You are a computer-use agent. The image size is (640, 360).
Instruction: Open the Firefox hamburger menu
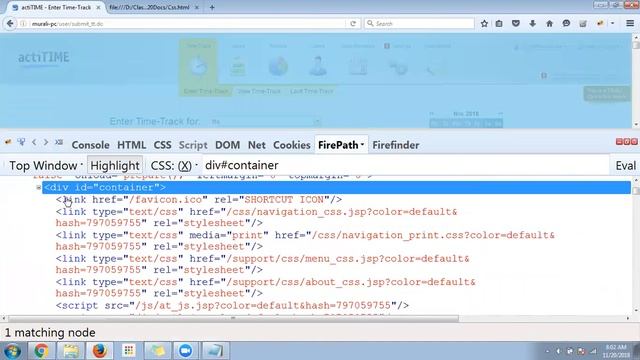[630, 24]
